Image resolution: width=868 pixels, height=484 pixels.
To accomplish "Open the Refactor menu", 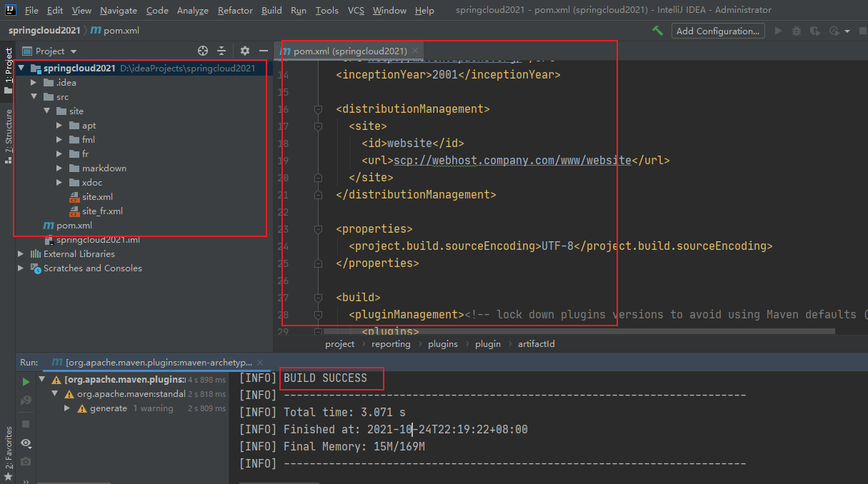I will (x=235, y=10).
